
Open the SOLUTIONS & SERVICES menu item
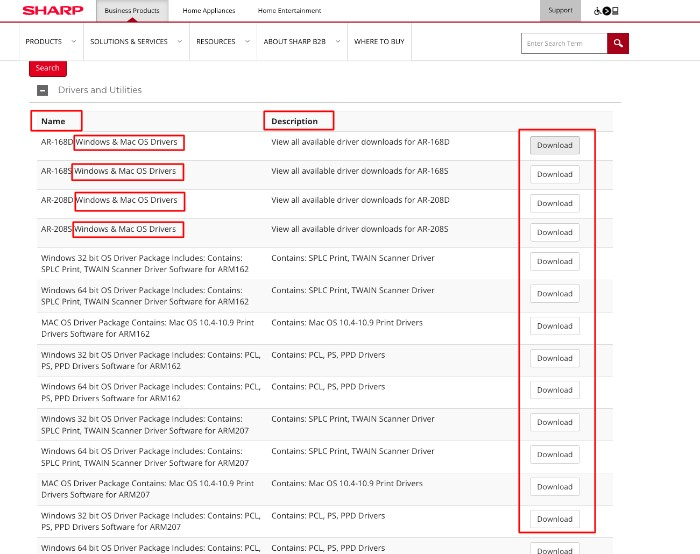129,42
